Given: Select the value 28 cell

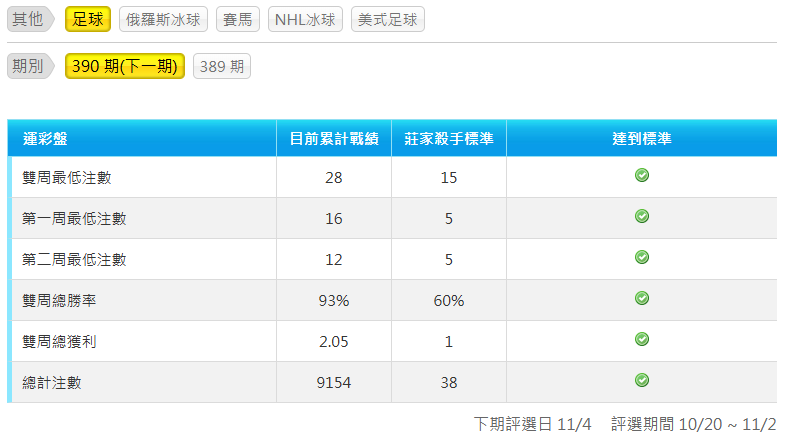Looking at the screenshot, I should [334, 177].
